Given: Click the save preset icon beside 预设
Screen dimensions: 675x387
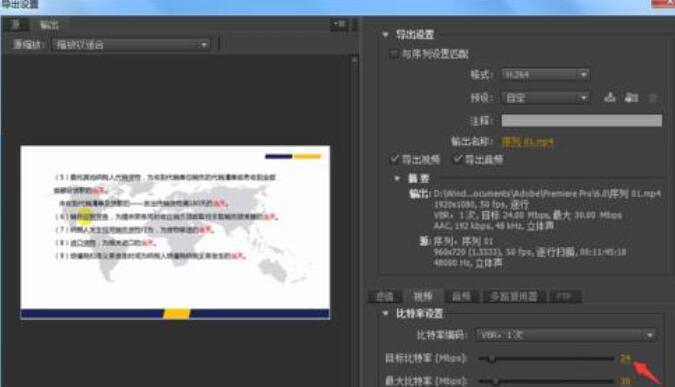Looking at the screenshot, I should pyautogui.click(x=610, y=98).
